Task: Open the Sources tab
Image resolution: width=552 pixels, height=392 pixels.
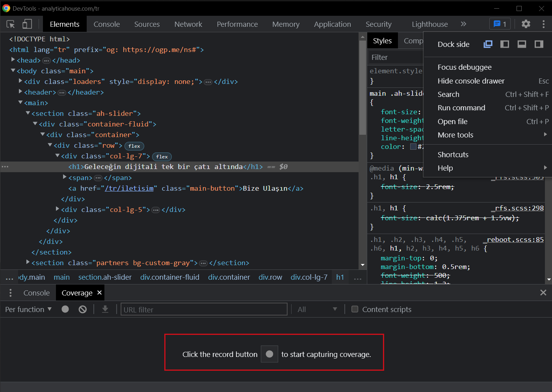Action: point(147,24)
